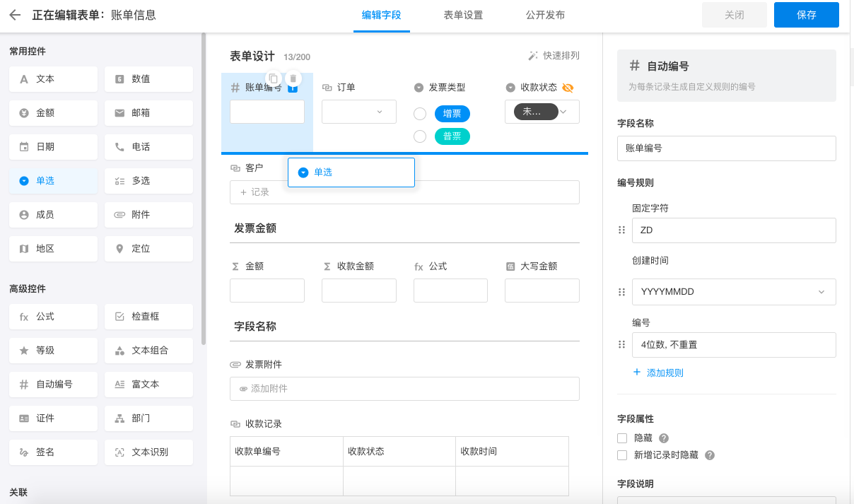Click the 保存 button
854x504 pixels.
tap(806, 15)
